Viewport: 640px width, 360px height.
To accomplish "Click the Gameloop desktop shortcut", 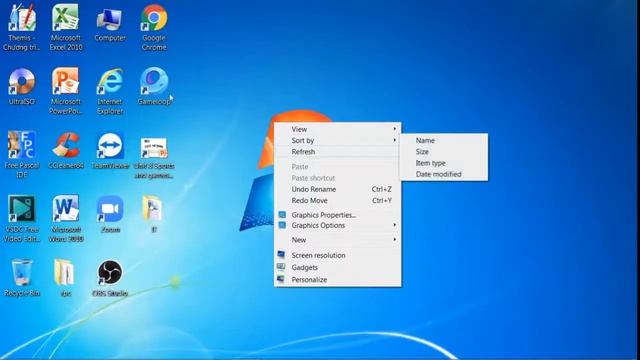I will coord(154,87).
